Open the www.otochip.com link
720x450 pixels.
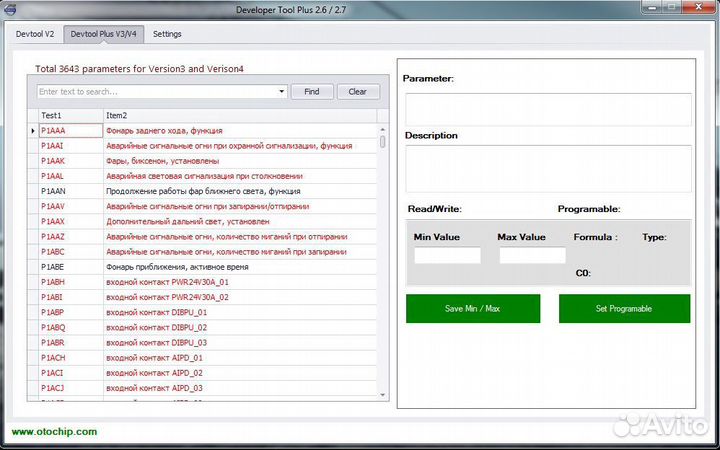click(x=54, y=432)
